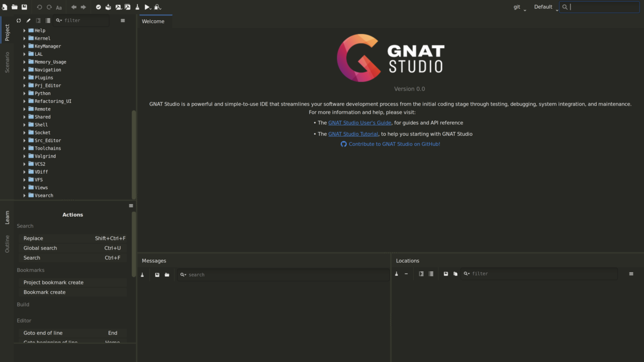Click the Clean project broom icon
Viewport: 644px width, 362px height.
click(x=137, y=7)
